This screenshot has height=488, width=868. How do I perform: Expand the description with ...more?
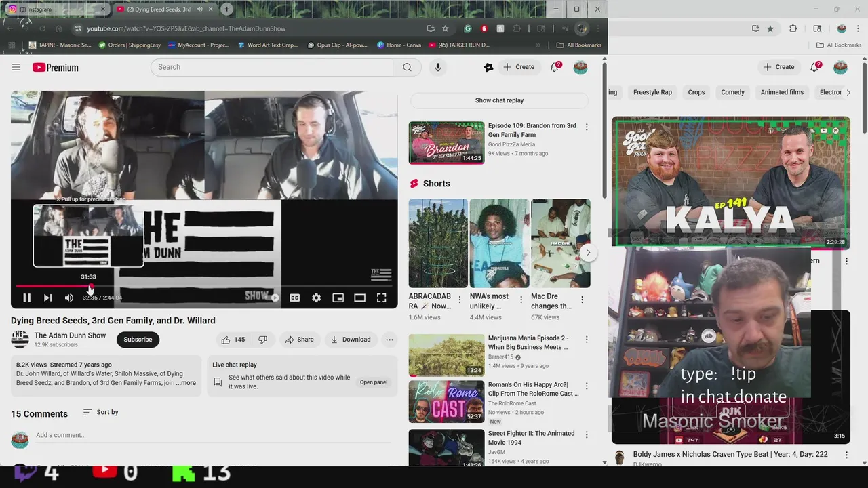coord(186,383)
